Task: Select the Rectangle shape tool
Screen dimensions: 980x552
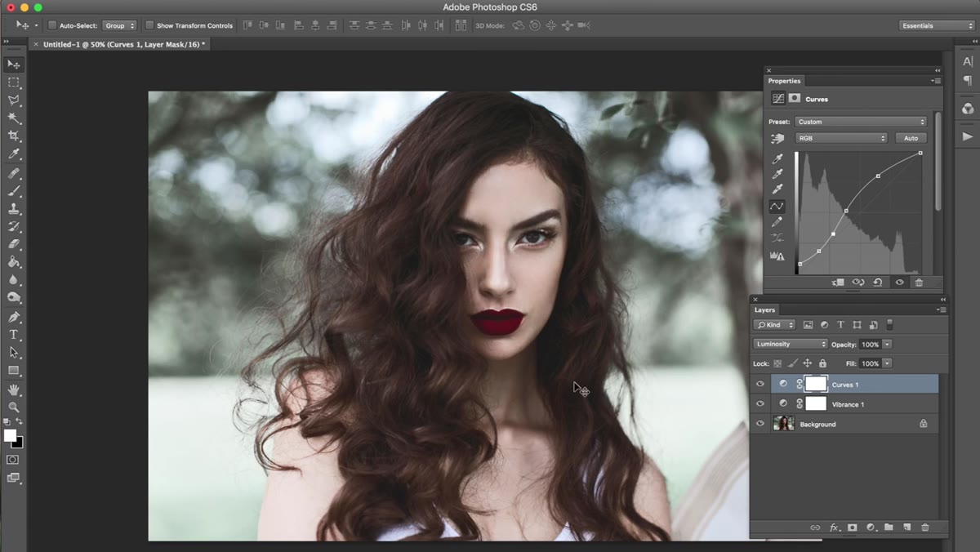Action: (14, 371)
